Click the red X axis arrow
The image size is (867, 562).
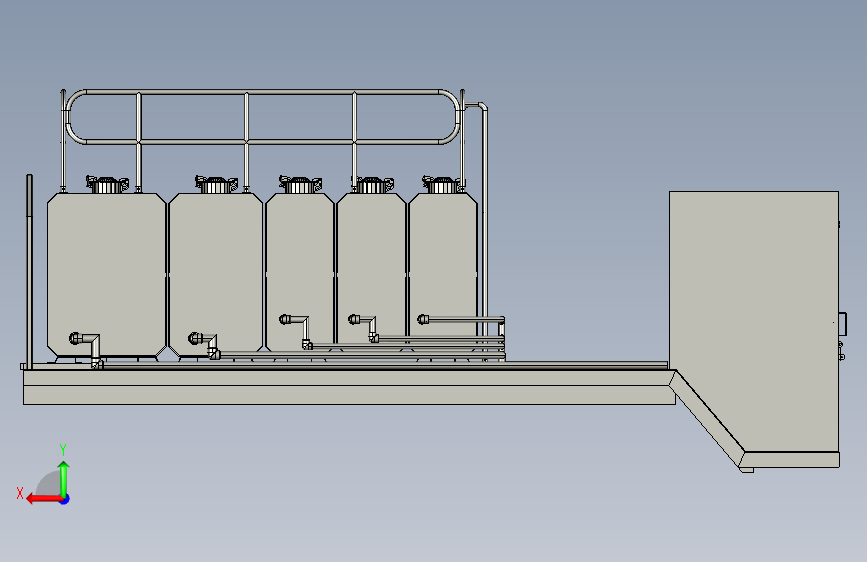[x=43, y=499]
